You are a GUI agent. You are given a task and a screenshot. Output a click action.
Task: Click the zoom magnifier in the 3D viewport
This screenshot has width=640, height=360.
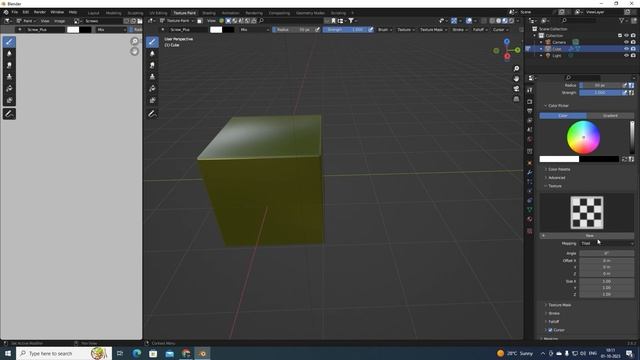[x=516, y=69]
